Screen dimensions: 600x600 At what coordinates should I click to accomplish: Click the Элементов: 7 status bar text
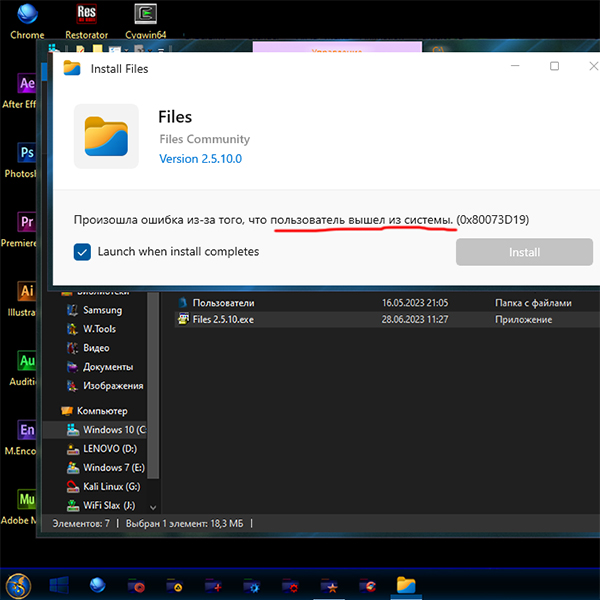pos(81,523)
